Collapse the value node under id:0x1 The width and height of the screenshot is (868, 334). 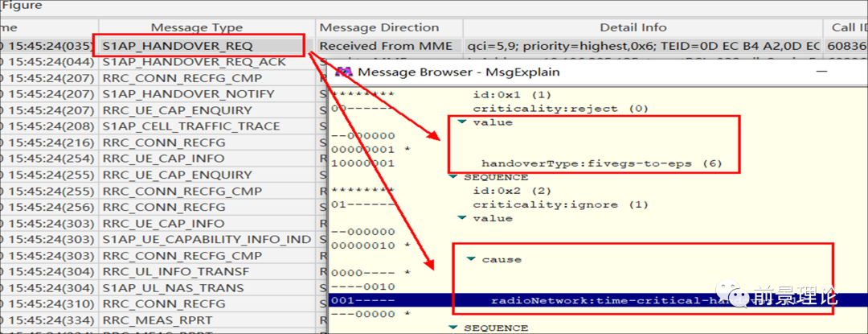[462, 122]
